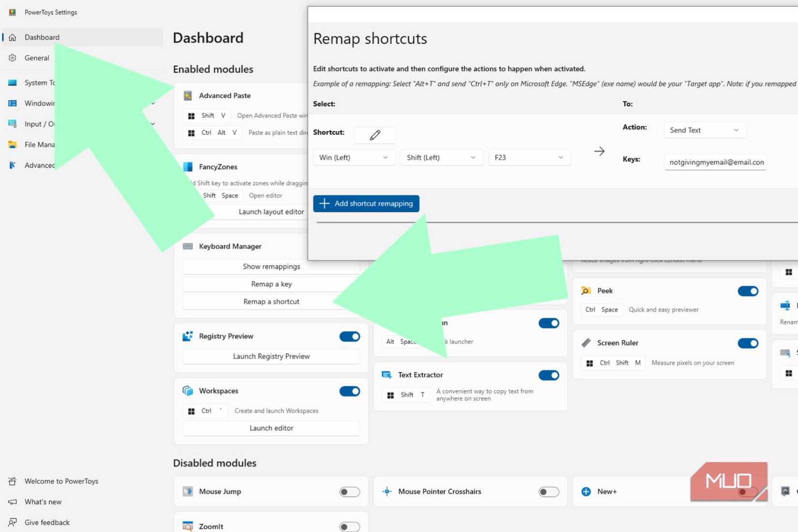This screenshot has width=798, height=532.
Task: Click the Show remappings button
Action: point(271,266)
